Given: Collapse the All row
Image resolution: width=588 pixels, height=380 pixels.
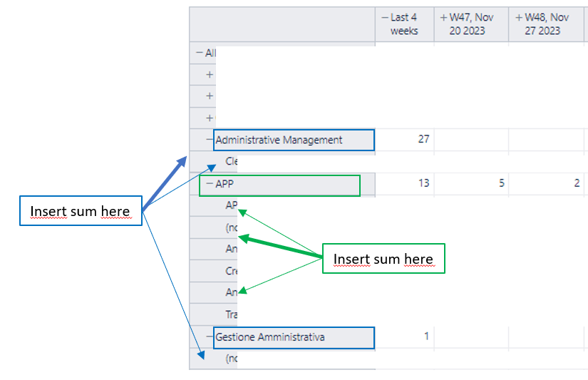Looking at the screenshot, I should [x=200, y=53].
